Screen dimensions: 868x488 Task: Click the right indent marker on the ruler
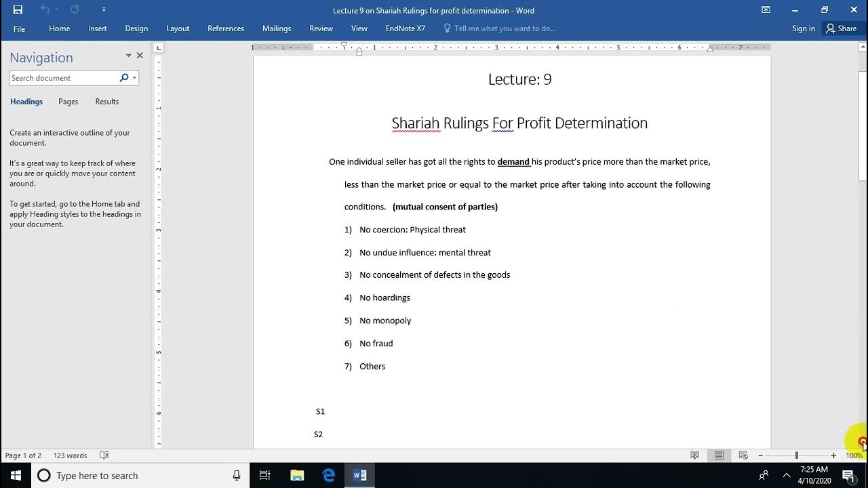(710, 49)
